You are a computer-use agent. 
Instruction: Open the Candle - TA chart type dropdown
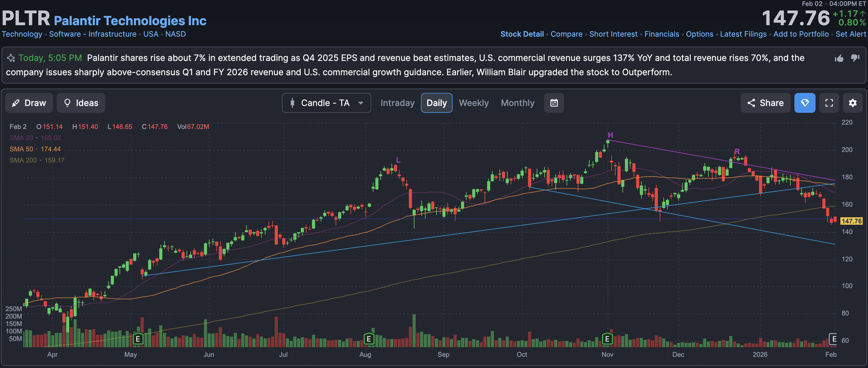tap(326, 103)
